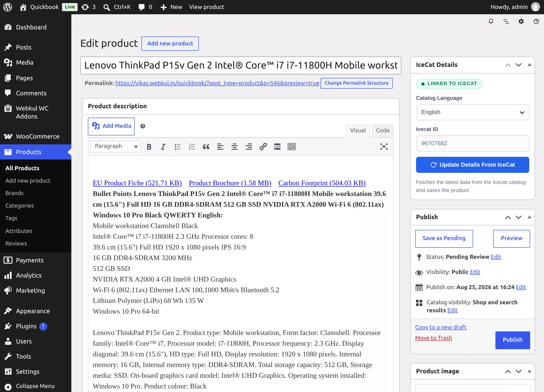The image size is (544, 392).
Task: Insert a numbered list
Action: point(192,147)
